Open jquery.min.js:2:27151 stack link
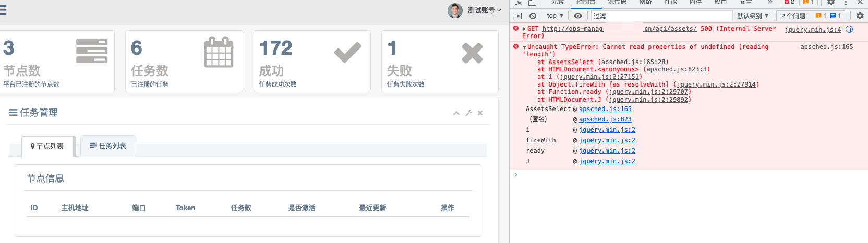 599,77
